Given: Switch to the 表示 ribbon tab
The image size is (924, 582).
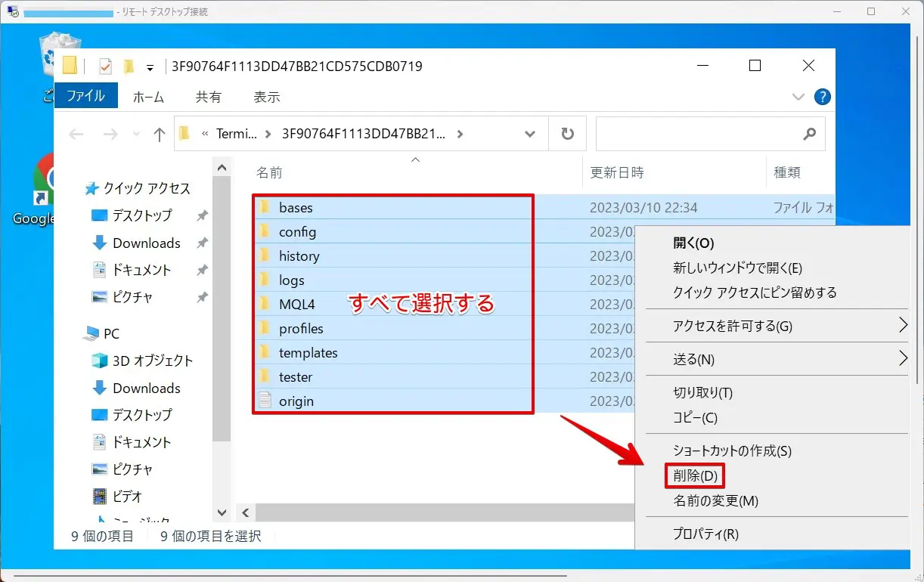Looking at the screenshot, I should click(267, 97).
